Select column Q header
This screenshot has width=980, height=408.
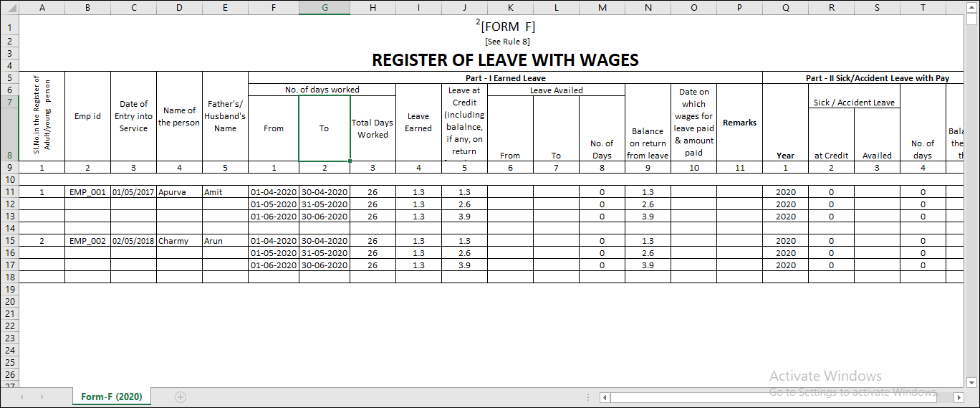click(x=785, y=8)
